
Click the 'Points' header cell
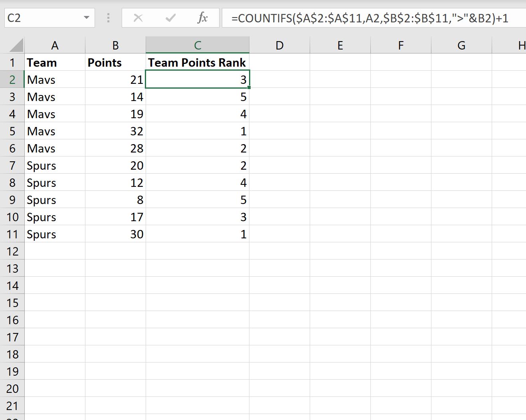115,62
